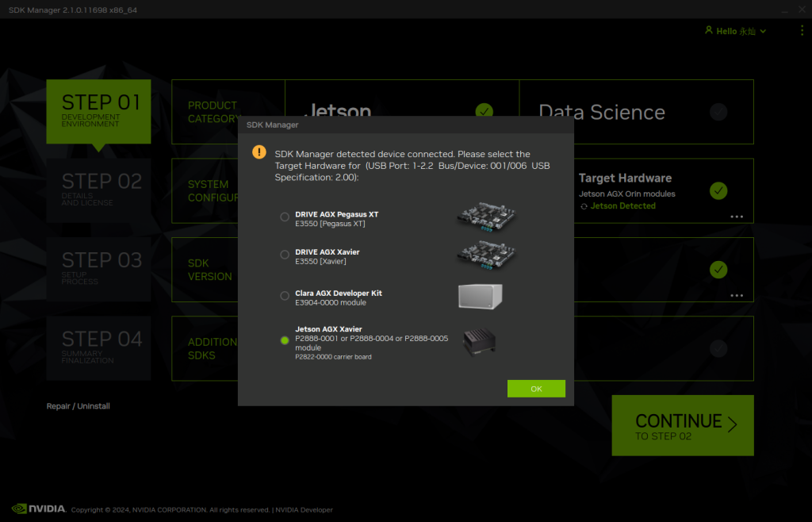Click the Clara AGX Developer Kit image
This screenshot has height=522, width=812.
(481, 296)
